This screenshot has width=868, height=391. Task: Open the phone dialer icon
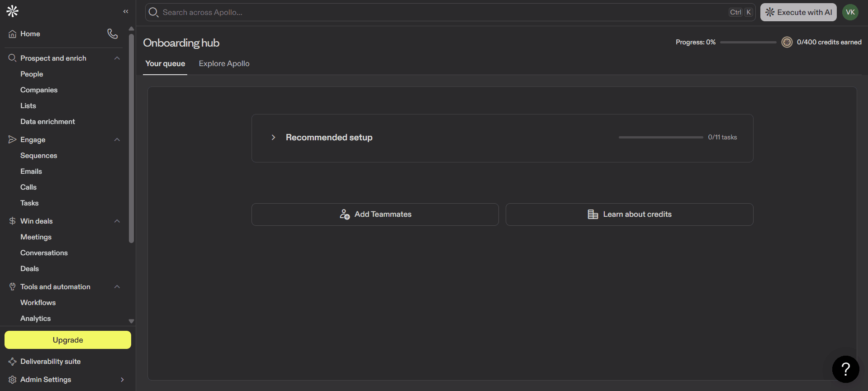[113, 33]
